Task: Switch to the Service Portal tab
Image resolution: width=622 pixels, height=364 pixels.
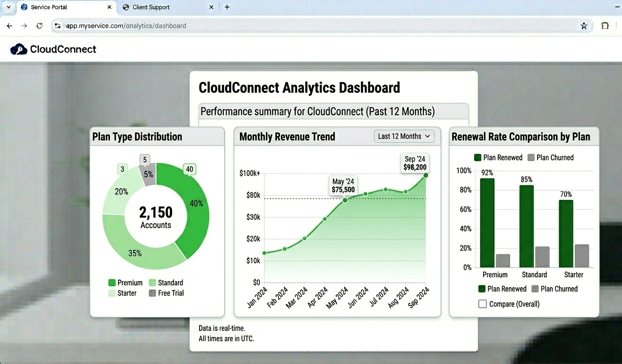Action: point(65,7)
